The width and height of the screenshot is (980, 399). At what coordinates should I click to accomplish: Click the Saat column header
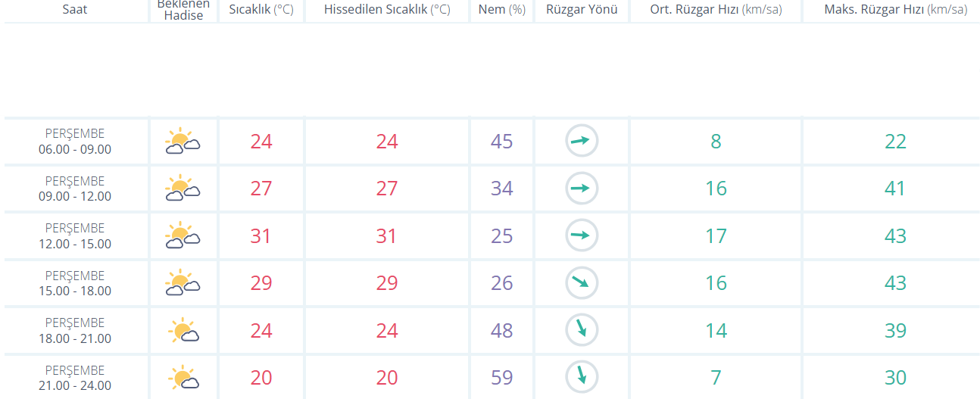pos(74,10)
